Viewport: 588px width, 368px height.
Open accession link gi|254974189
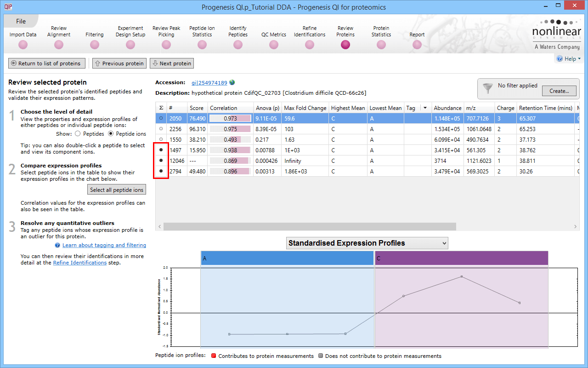tap(209, 83)
